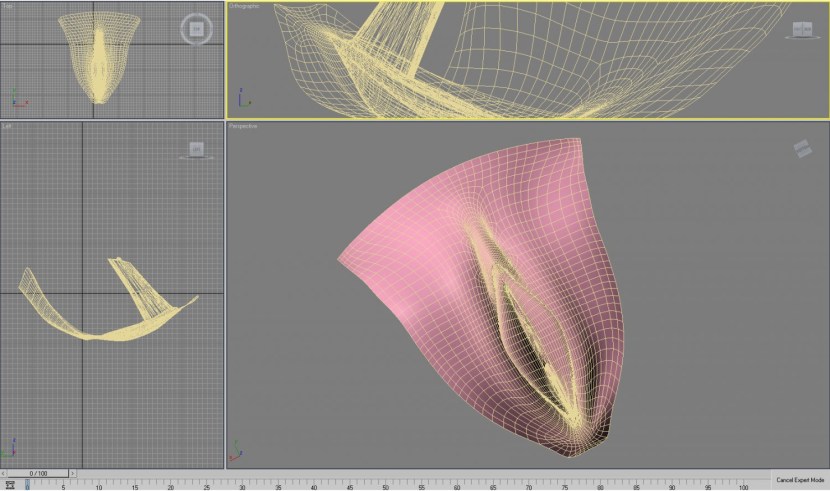Click the 0 / 100 time slider handle

pos(38,473)
